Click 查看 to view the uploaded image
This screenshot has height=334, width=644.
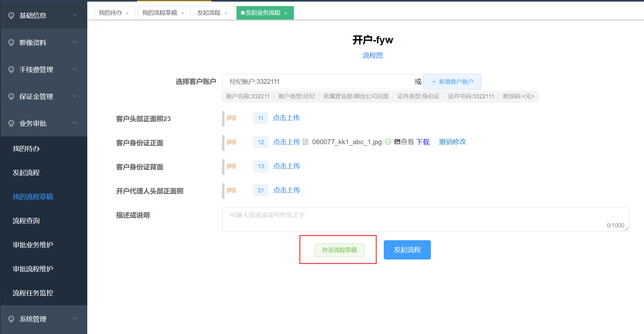408,142
